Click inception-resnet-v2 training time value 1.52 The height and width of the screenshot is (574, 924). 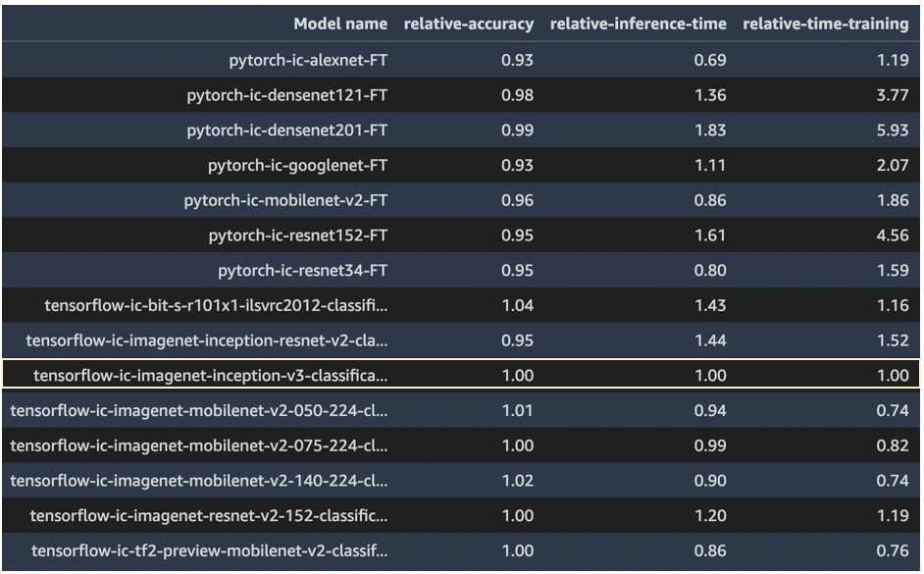[893, 340]
